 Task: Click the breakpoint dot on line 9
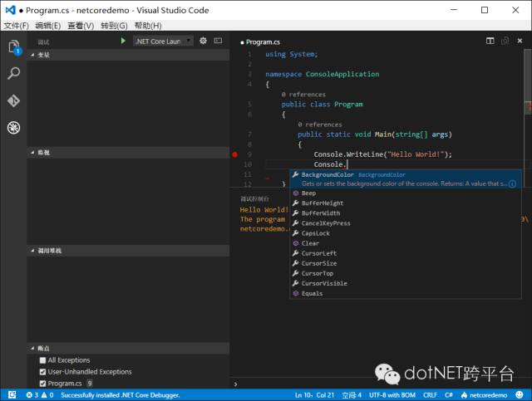tap(234, 154)
